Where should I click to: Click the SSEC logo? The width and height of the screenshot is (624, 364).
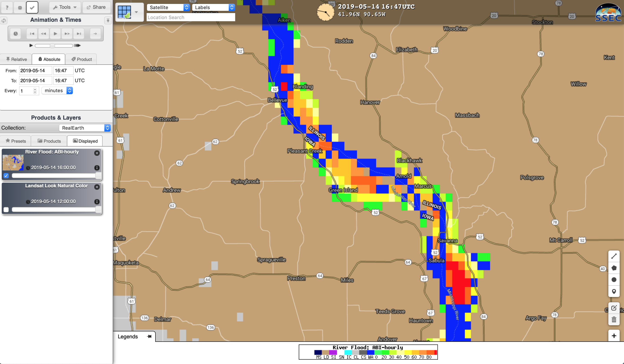609,12
